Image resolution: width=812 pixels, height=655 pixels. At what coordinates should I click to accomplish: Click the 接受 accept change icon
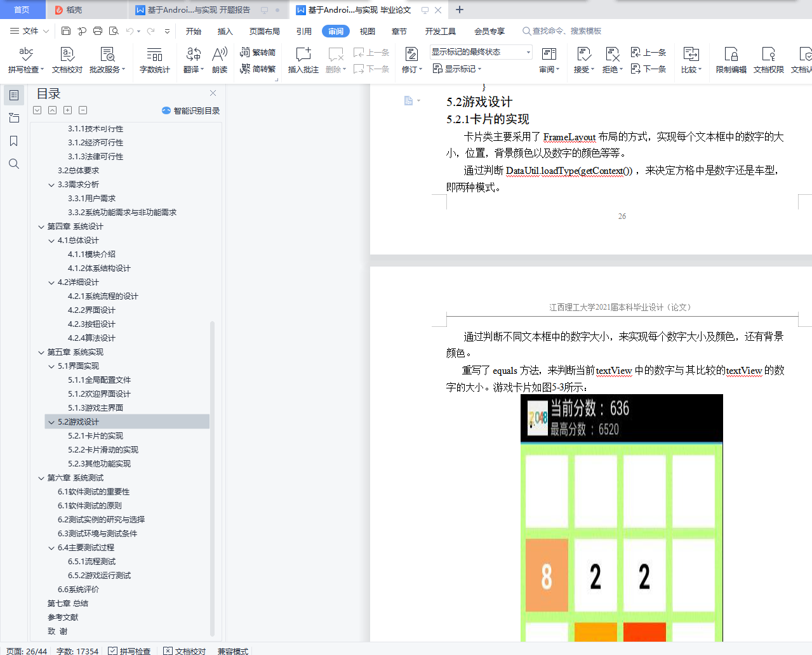point(583,55)
